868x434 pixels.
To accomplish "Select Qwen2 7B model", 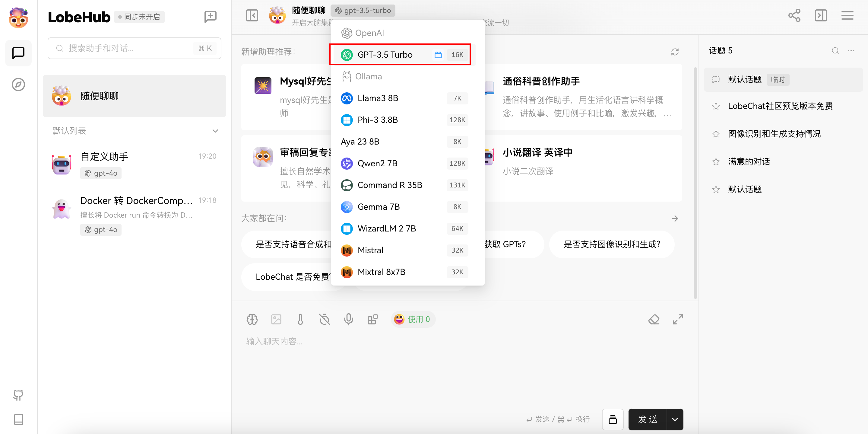I will [404, 163].
